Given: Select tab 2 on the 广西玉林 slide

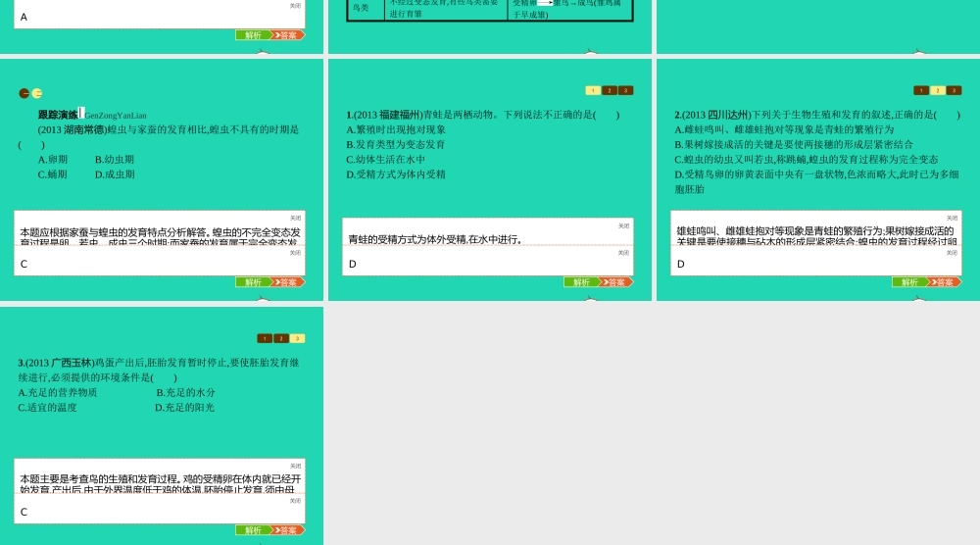Looking at the screenshot, I should click(281, 339).
